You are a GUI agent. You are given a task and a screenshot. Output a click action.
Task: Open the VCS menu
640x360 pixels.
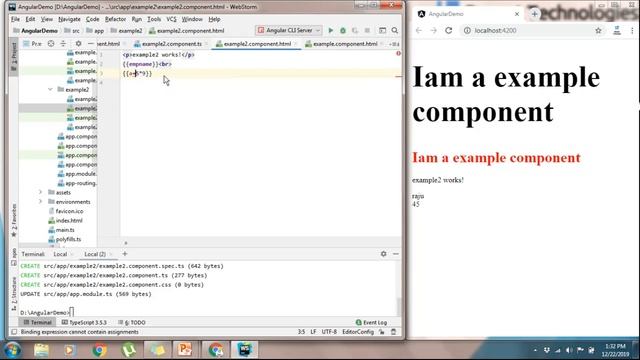[x=171, y=19]
